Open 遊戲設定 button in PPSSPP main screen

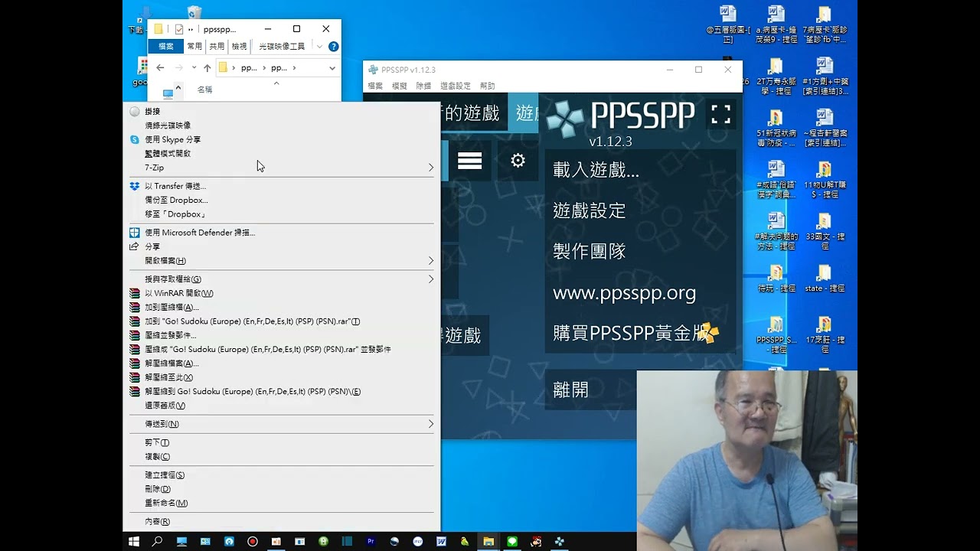(x=640, y=210)
